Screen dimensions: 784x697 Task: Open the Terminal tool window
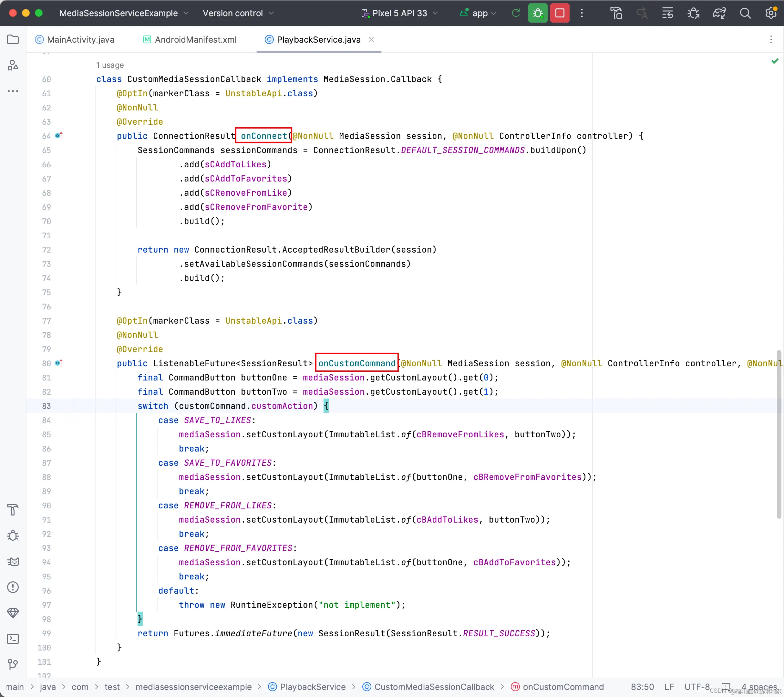point(13,639)
